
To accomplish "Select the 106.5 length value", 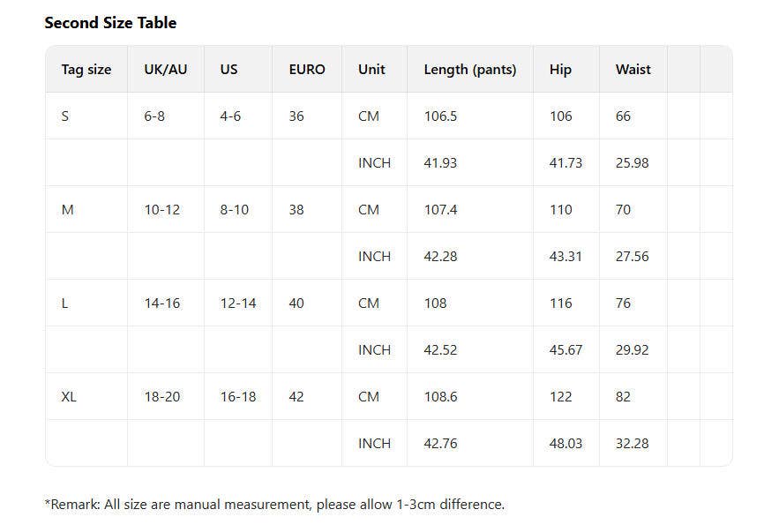I will click(x=440, y=116).
